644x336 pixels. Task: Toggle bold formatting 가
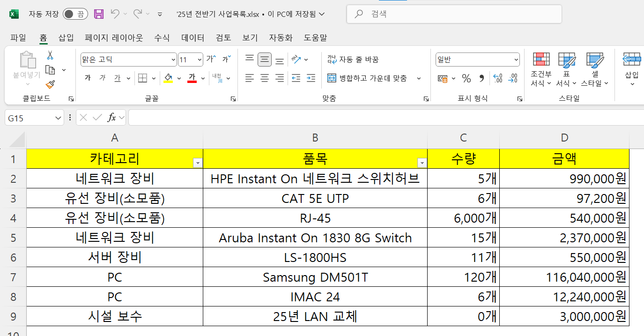coord(88,78)
